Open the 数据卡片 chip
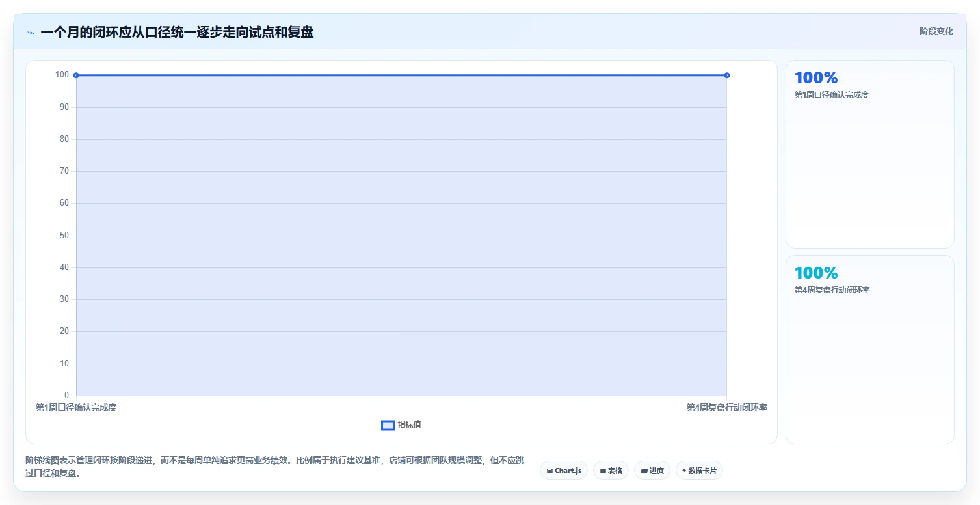 (x=699, y=471)
